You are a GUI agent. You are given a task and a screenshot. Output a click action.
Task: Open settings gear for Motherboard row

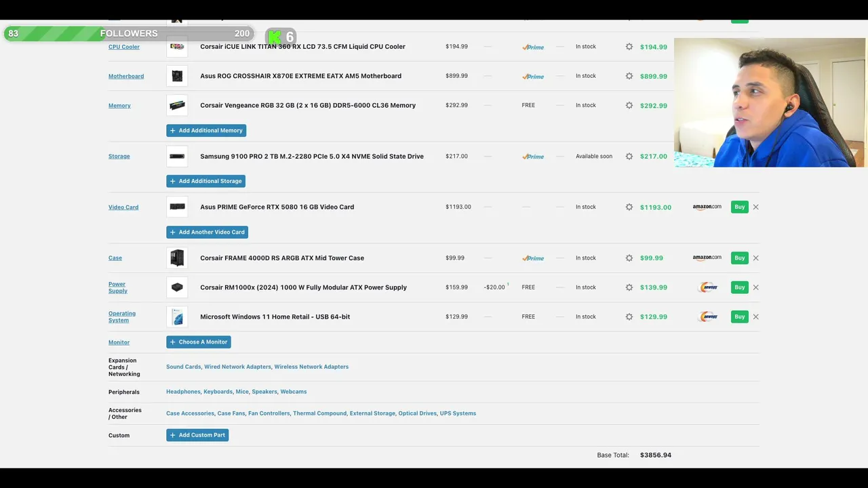point(629,76)
